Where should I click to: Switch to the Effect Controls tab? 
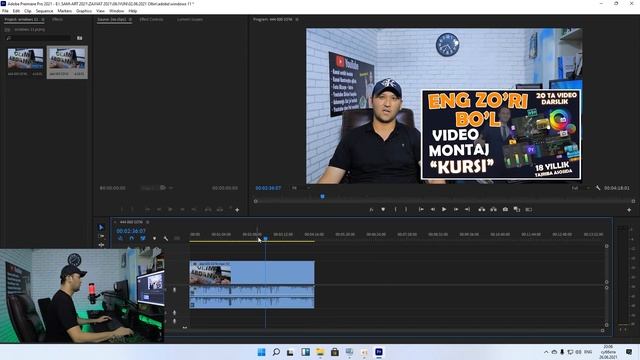pos(151,19)
